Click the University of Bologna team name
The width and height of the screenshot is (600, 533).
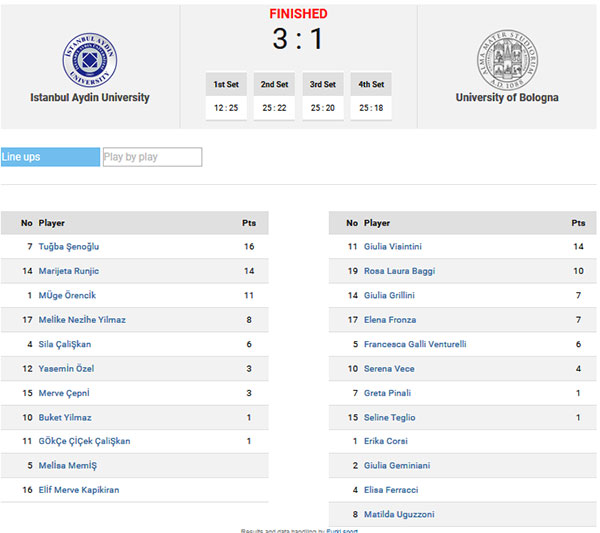click(507, 98)
